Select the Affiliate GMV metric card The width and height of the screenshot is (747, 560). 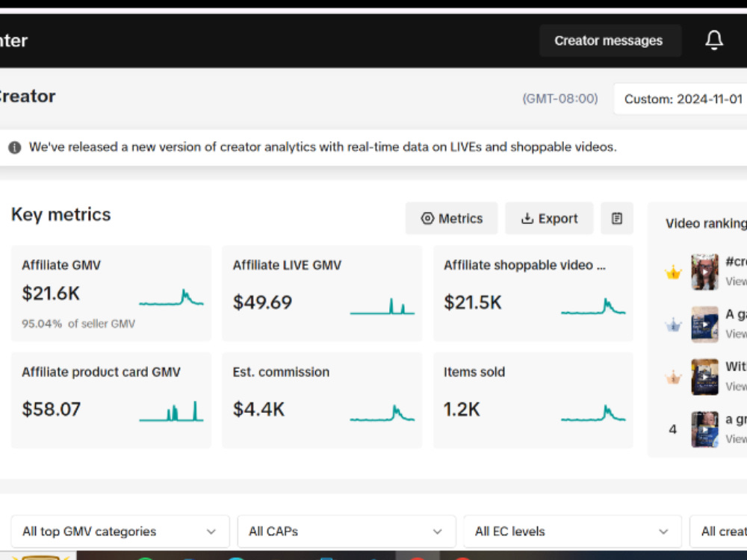point(111,293)
